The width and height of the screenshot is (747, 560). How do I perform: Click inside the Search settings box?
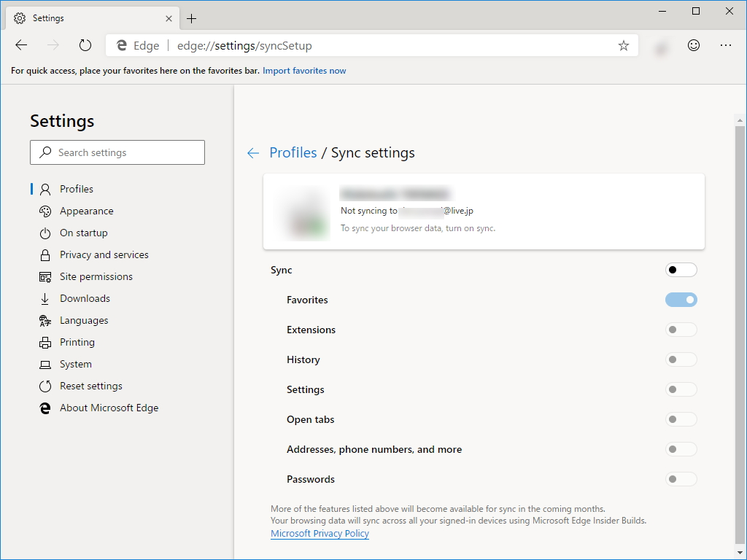point(117,152)
